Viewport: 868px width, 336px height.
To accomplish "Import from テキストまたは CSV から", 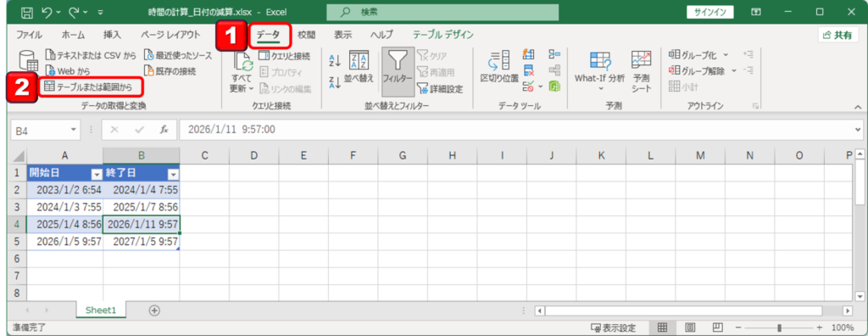I will [x=91, y=55].
